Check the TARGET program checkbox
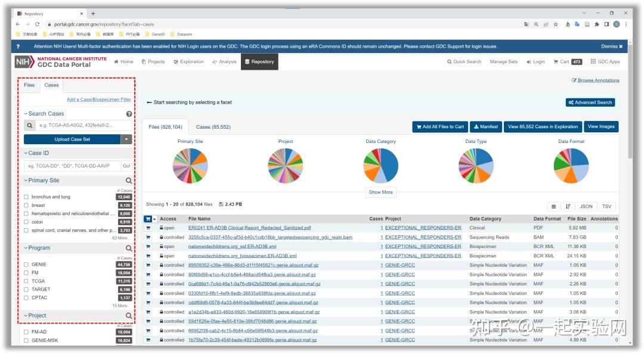Image resolution: width=644 pixels, height=354 pixels. pyautogui.click(x=26, y=290)
